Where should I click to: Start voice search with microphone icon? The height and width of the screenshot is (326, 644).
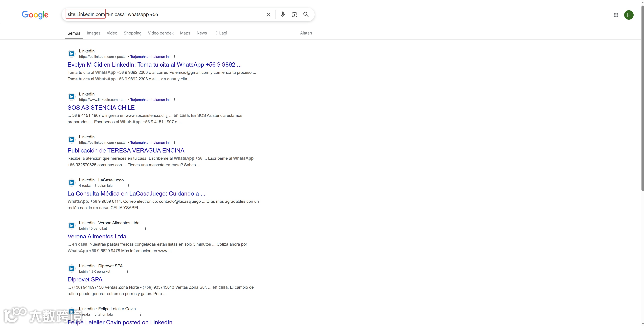point(283,14)
